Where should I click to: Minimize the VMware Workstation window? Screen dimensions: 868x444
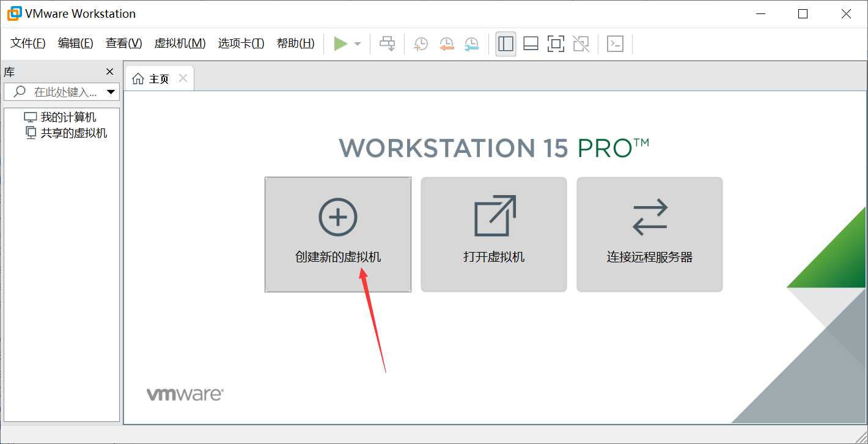click(760, 13)
